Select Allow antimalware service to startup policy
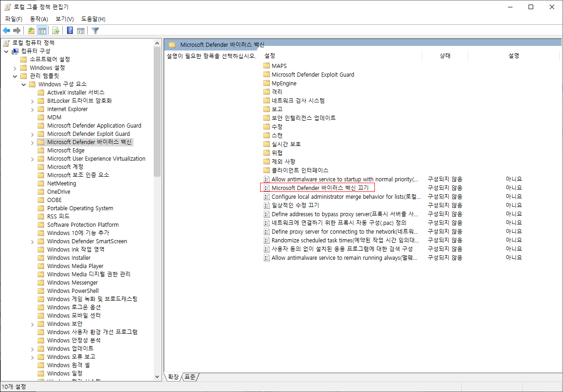This screenshot has width=563, height=392. point(345,179)
